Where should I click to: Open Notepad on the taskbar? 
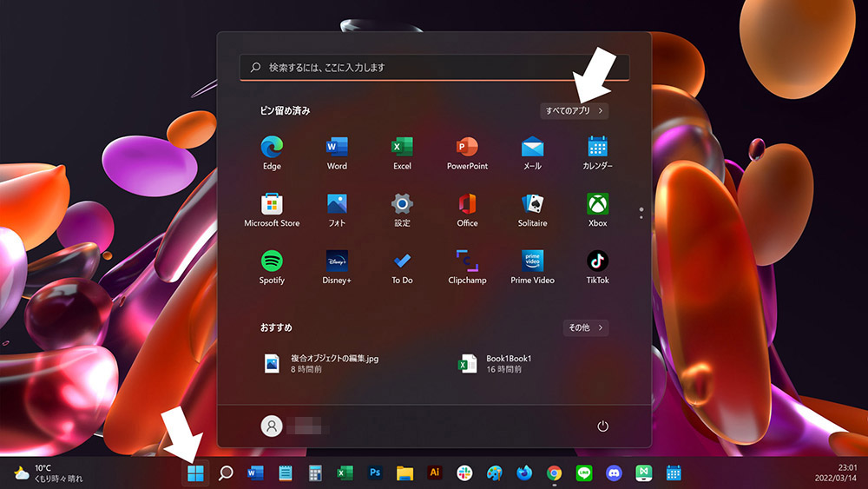pos(285,473)
